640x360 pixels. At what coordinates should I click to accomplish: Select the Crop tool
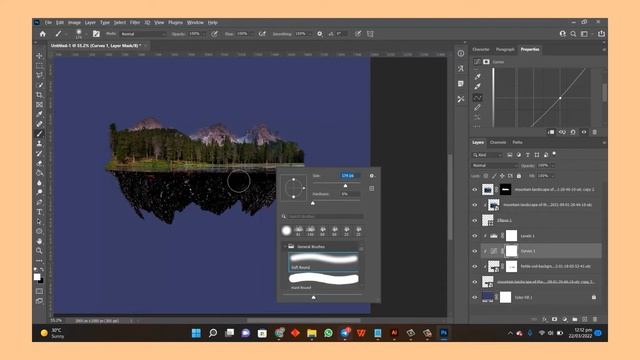[x=40, y=95]
